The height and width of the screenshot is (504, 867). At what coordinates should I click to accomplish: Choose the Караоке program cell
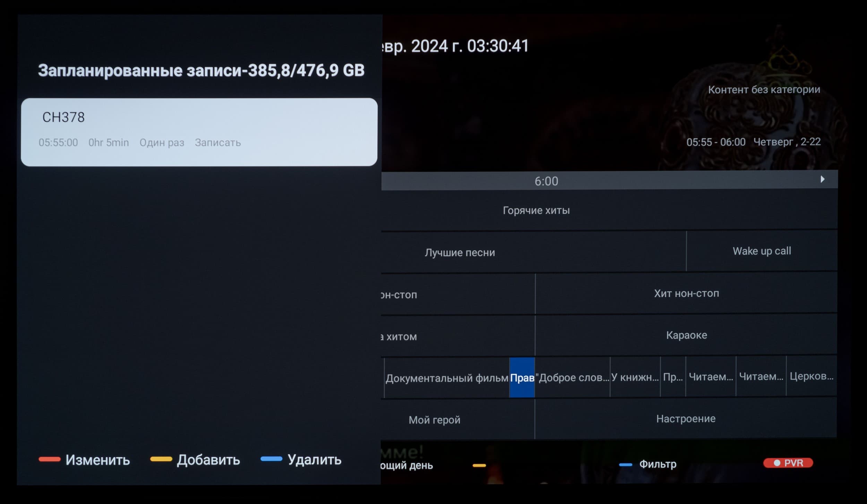686,335
